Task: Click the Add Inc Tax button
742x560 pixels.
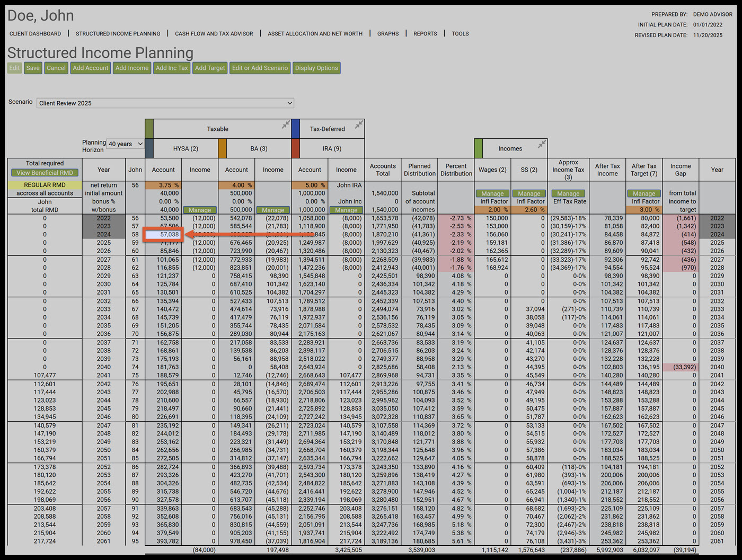Action: pos(172,68)
